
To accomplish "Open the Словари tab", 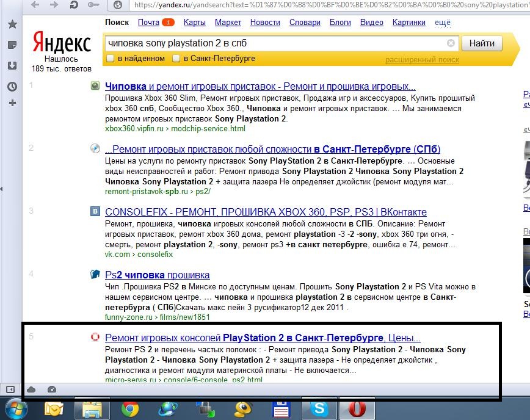I will [305, 23].
